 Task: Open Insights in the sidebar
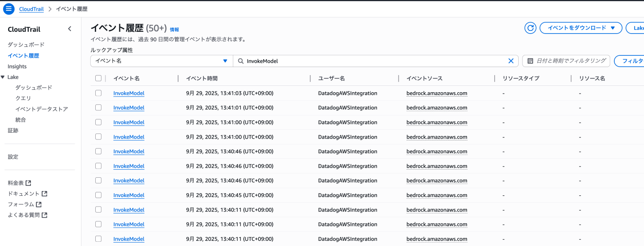(x=17, y=67)
